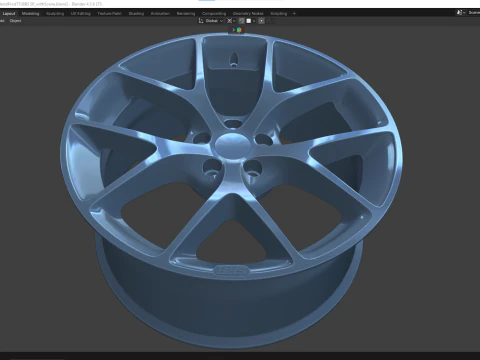Open the Object menu in viewport header
This screenshot has height=360, width=480.
click(15, 21)
